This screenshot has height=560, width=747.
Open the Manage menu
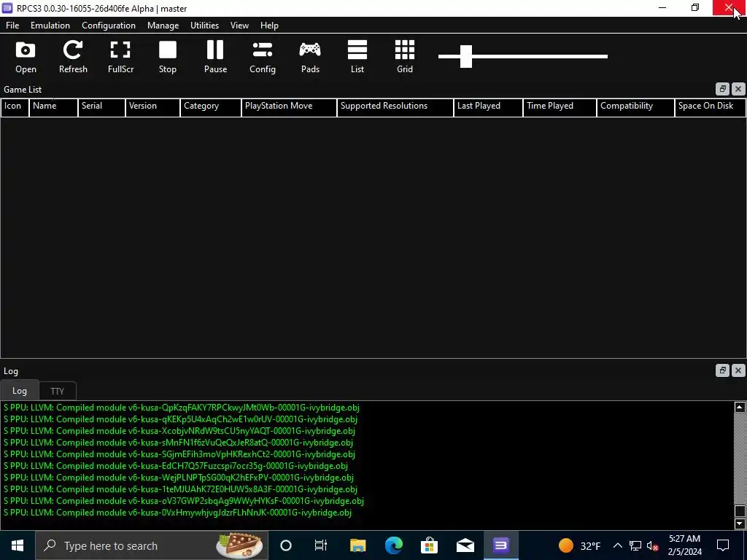pyautogui.click(x=163, y=26)
